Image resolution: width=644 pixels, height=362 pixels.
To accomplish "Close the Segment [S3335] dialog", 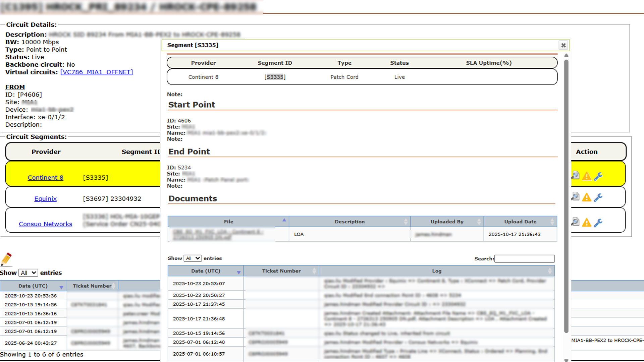I will [563, 45].
